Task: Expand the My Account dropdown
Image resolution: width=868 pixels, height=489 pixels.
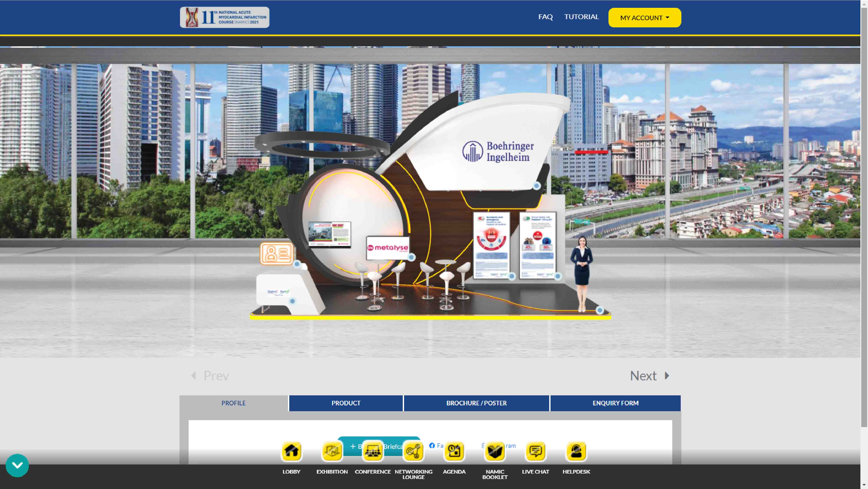Action: tap(644, 18)
